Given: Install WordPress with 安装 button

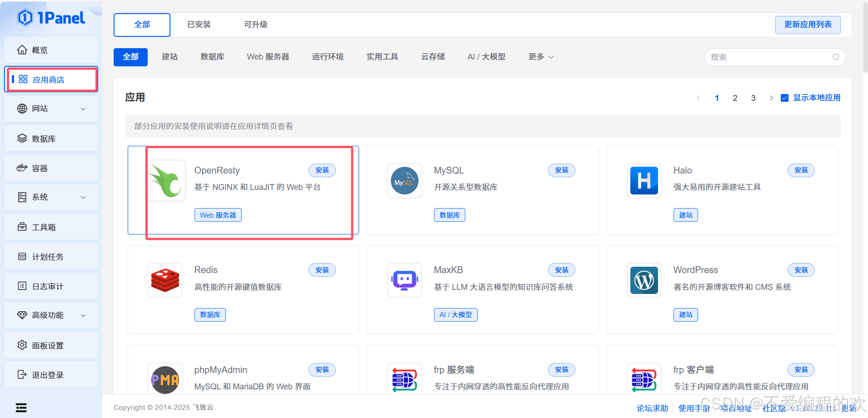Looking at the screenshot, I should point(801,270).
